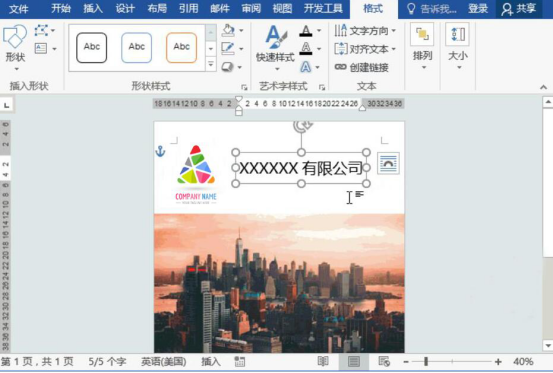This screenshot has width=553, height=373.
Task: Click the page count status text
Action: pos(37,362)
